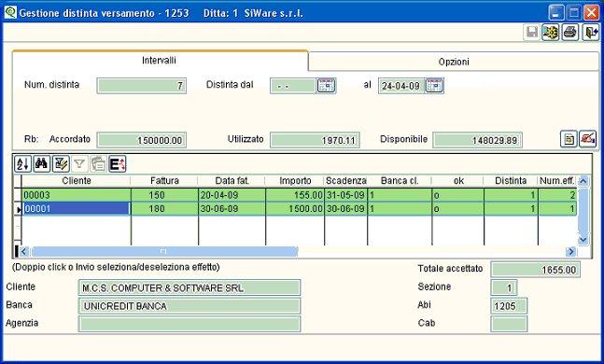Click the save floppy disk icon
Viewport: 604px width, 364px height.
[532, 33]
